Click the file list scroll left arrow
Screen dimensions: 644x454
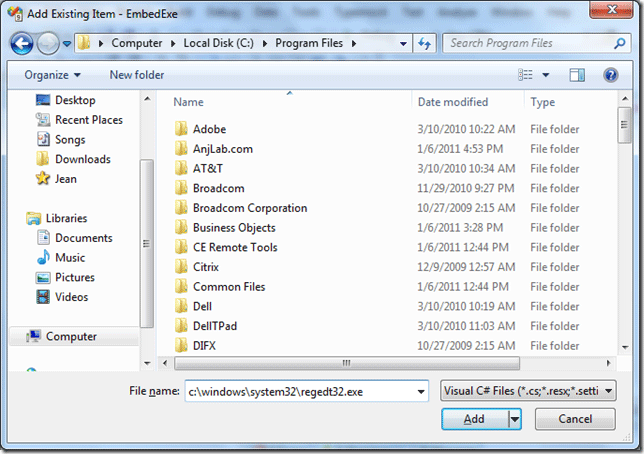point(165,363)
